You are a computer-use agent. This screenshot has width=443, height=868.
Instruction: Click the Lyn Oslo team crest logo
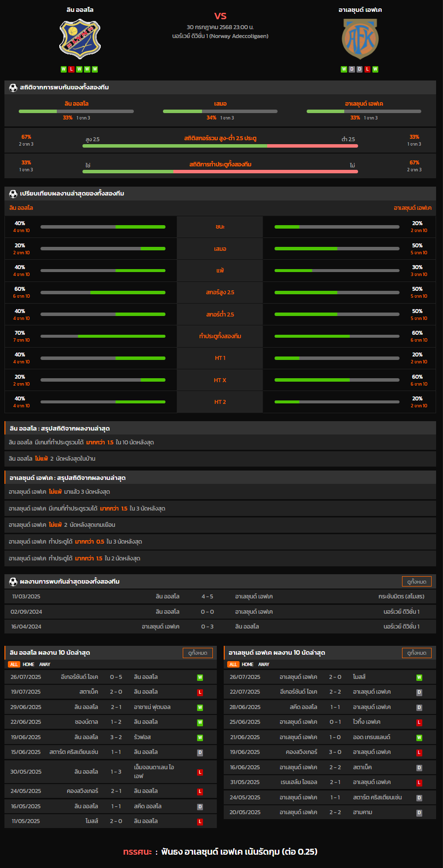pos(80,39)
